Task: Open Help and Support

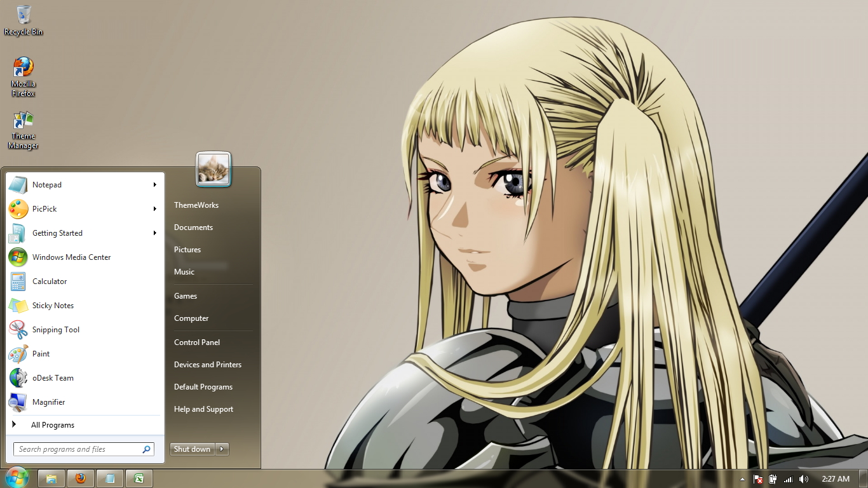Action: click(x=203, y=409)
